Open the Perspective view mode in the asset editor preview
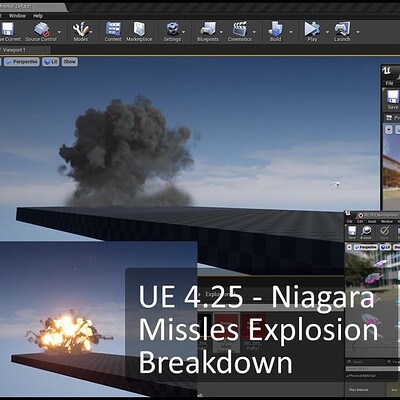Screen dimensions: 400x400 [365, 247]
